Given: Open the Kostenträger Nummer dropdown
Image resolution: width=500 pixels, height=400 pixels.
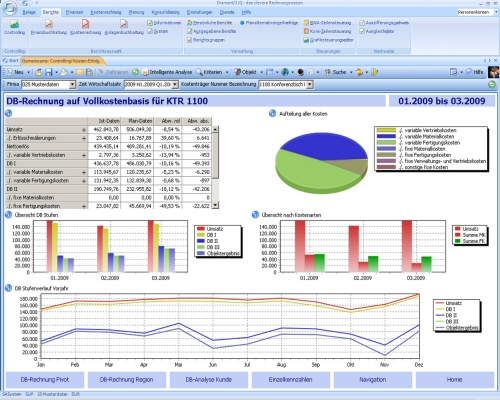Looking at the screenshot, I should [x=310, y=85].
